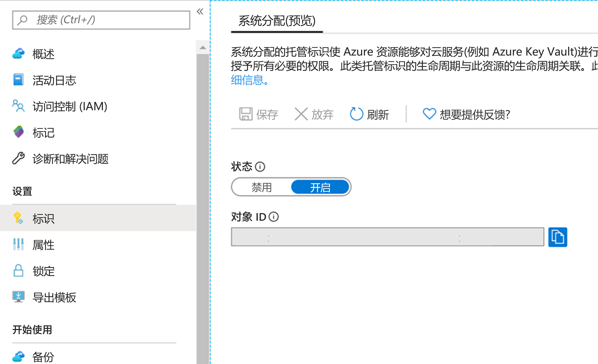Set status toggle to 禁用
598x364 pixels.
[x=262, y=187]
